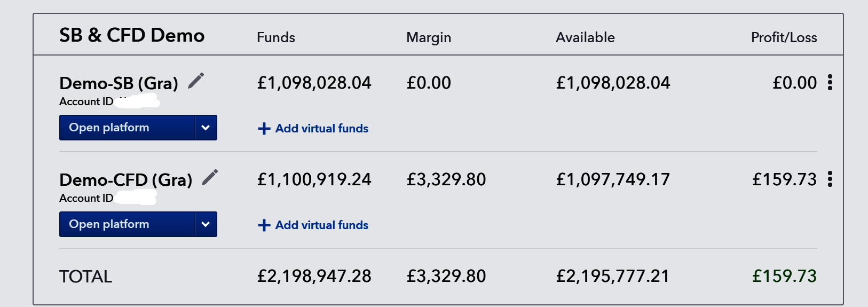Click the SB & CFD Demo title

coord(132,36)
